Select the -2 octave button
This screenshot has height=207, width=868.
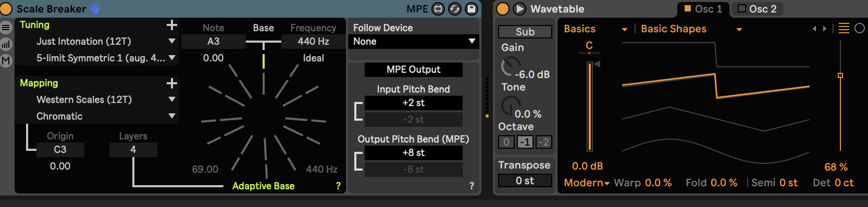pos(543,142)
